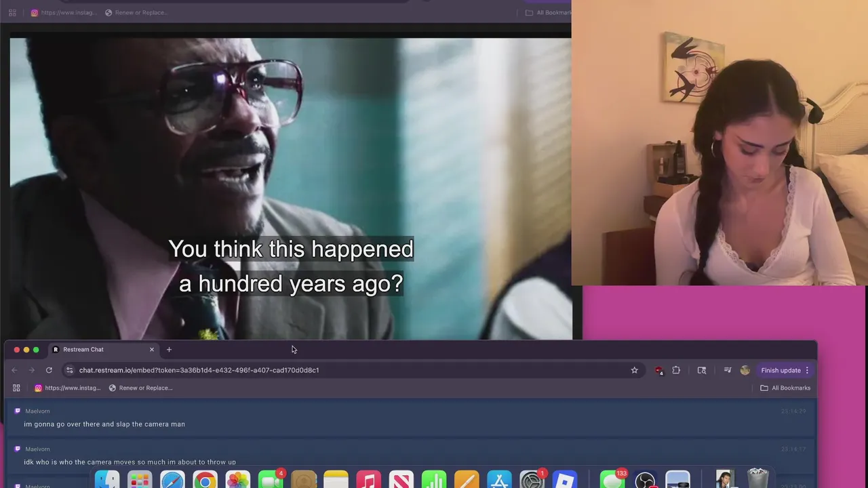Open OBS from the Dock

(645, 479)
